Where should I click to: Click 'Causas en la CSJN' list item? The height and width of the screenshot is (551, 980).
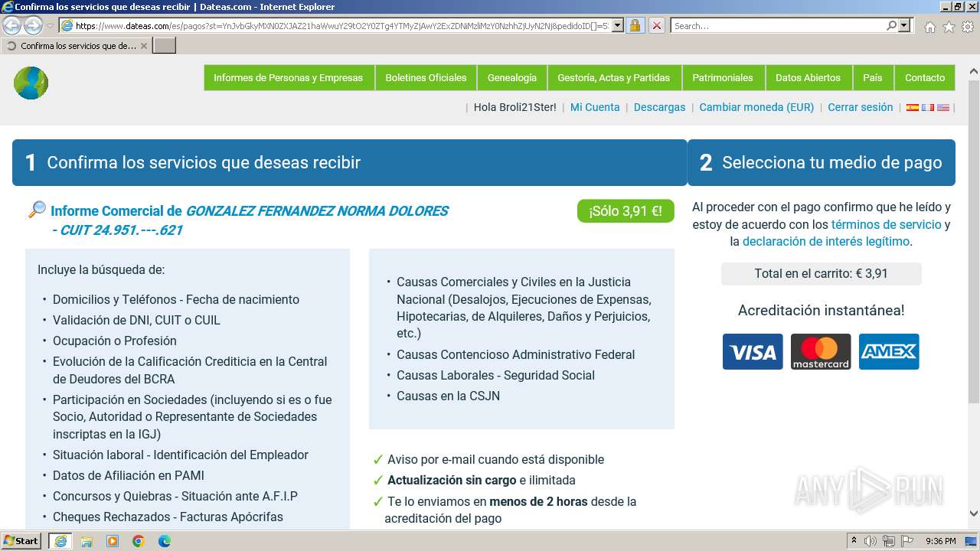(x=448, y=396)
